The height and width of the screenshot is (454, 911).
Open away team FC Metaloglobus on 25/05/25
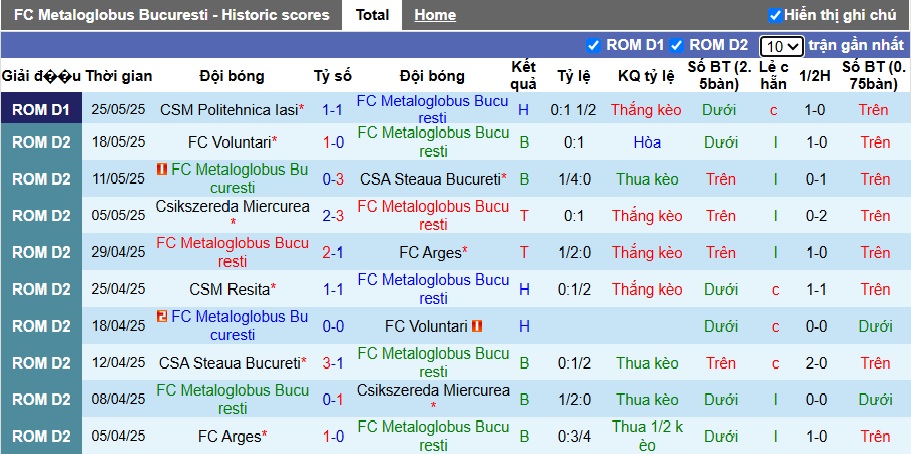432,110
